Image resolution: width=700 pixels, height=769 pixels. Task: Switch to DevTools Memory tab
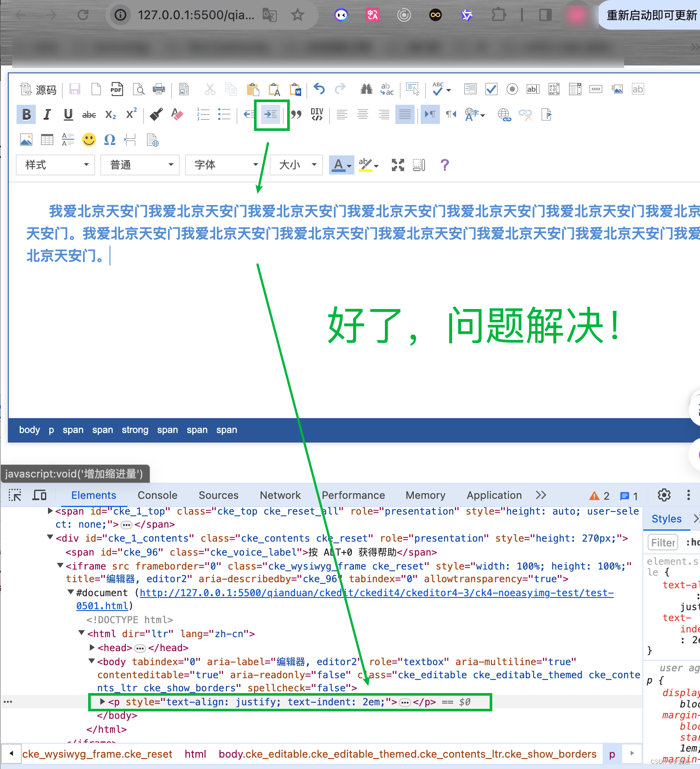click(425, 495)
